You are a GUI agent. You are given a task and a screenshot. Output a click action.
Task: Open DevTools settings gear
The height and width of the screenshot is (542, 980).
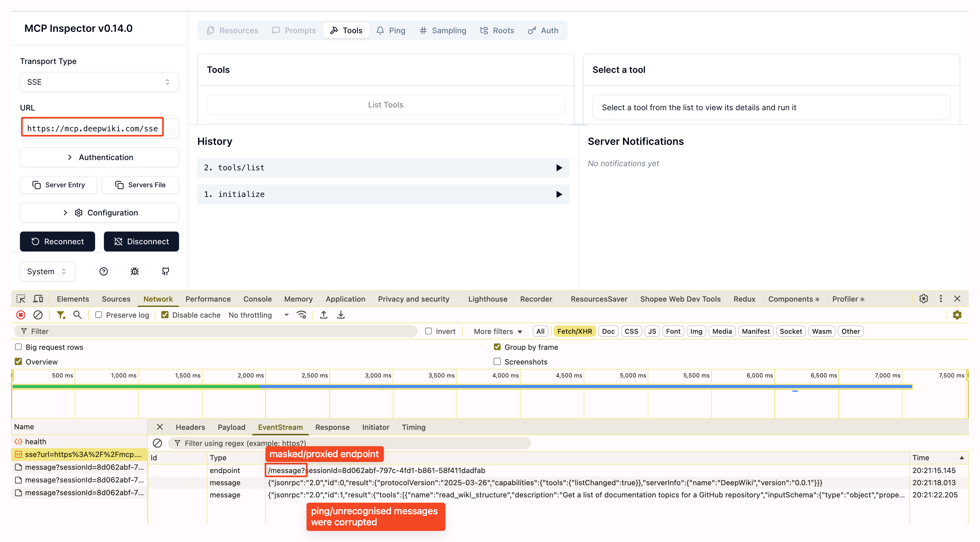point(923,299)
